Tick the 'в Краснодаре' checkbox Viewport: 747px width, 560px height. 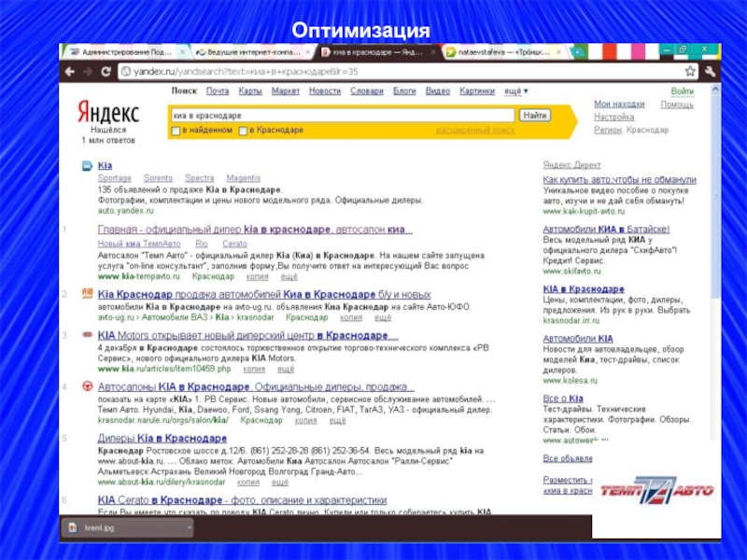(x=243, y=131)
